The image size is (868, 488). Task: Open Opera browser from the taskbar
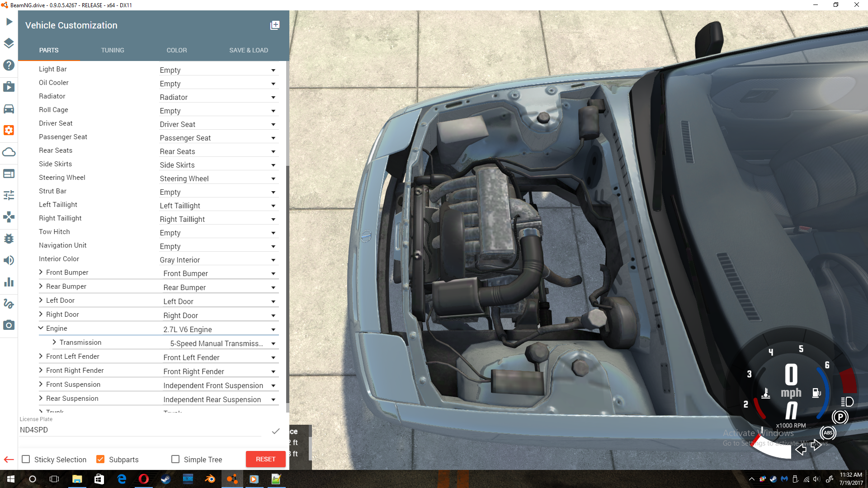point(144,479)
